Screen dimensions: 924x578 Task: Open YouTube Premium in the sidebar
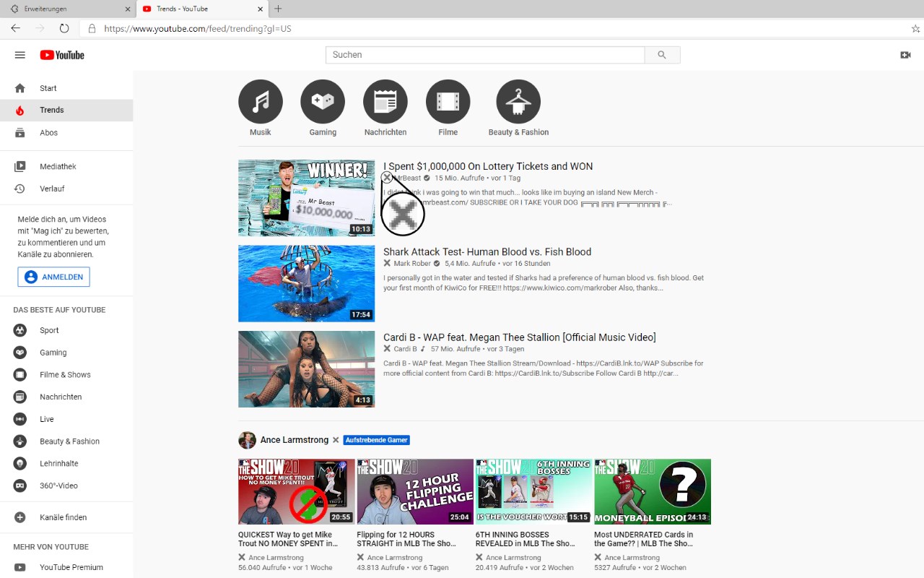pyautogui.click(x=66, y=567)
